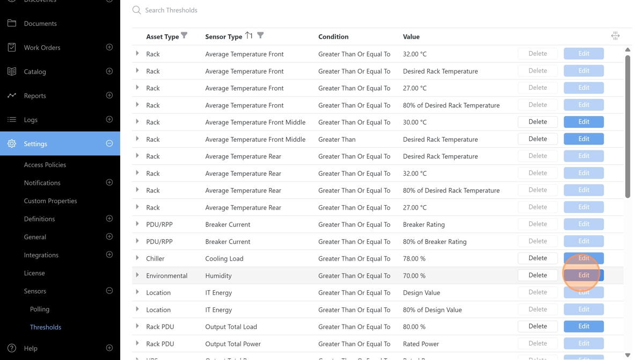Open Access Policies in settings

click(x=45, y=165)
